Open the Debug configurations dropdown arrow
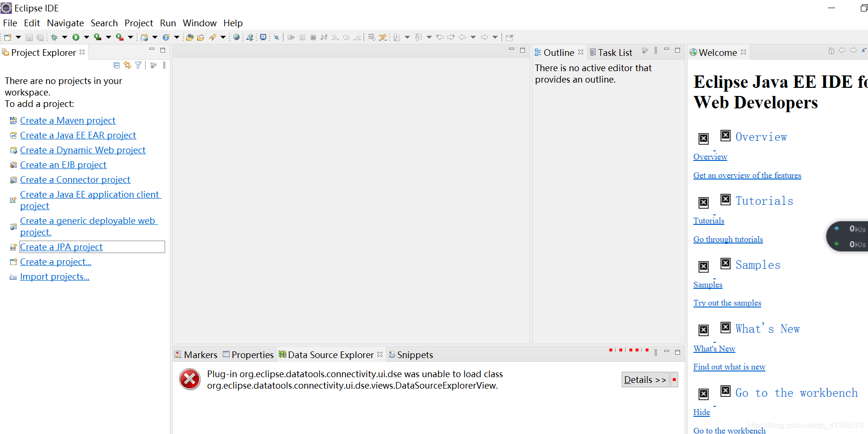 [64, 37]
